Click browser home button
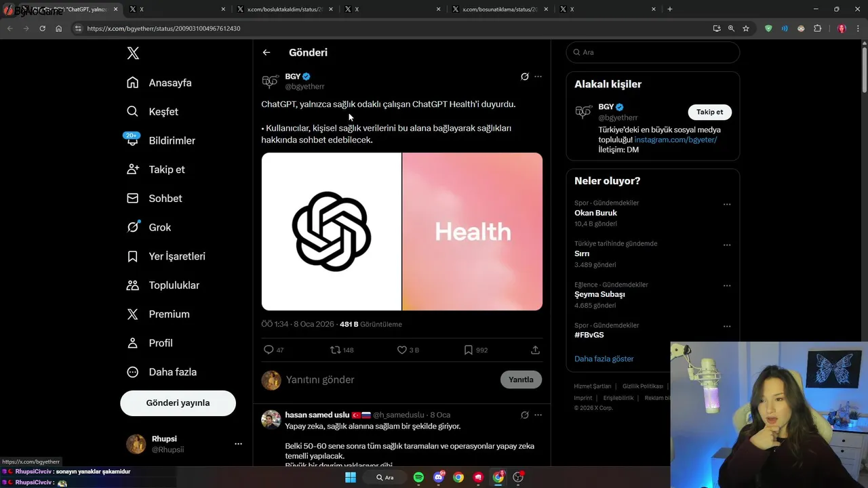 58,28
